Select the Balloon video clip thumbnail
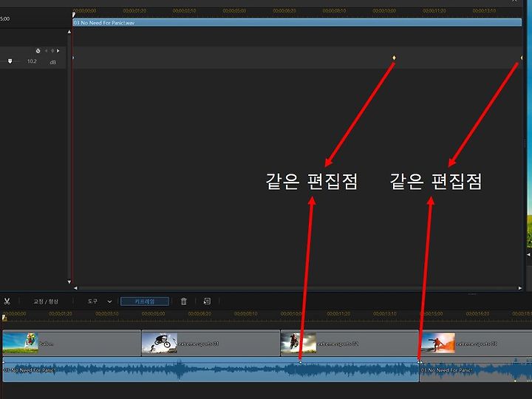532x399 pixels. point(21,343)
